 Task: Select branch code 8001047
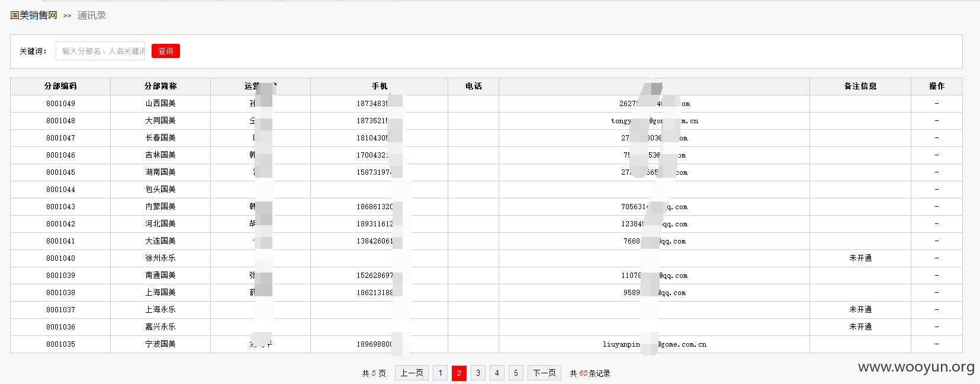pyautogui.click(x=60, y=137)
